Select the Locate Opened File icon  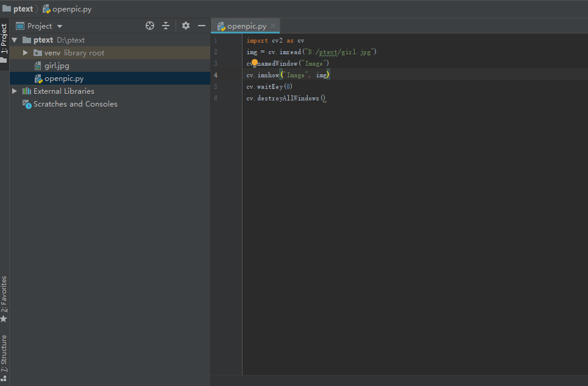pyautogui.click(x=149, y=26)
